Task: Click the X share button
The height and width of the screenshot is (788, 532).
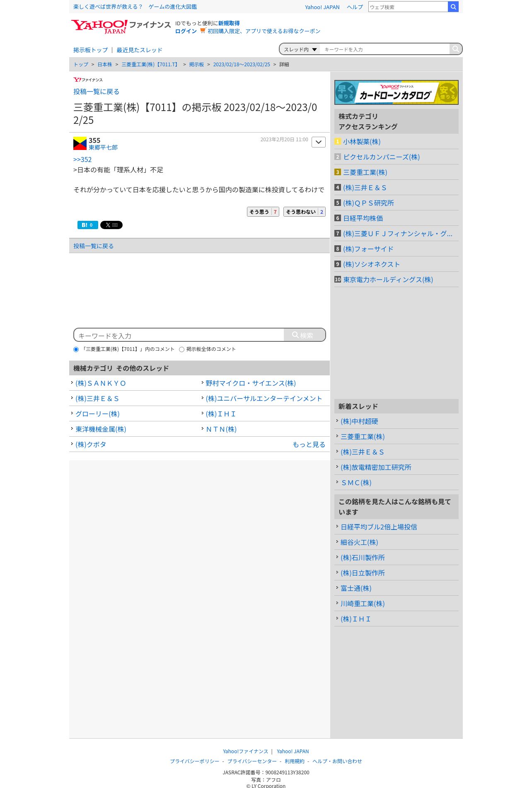Action: pyautogui.click(x=111, y=225)
